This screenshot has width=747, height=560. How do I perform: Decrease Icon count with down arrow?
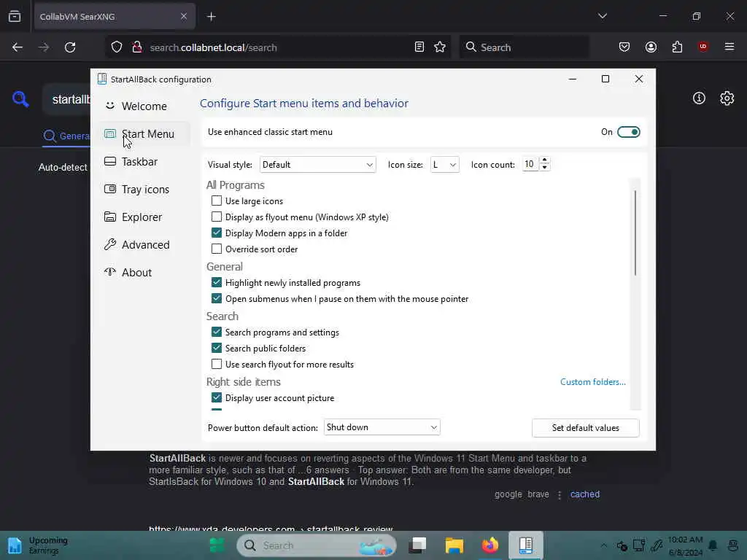[x=544, y=168]
